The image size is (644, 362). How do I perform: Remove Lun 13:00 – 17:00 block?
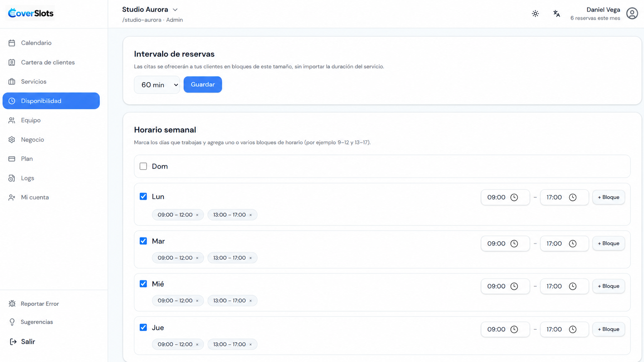pos(250,215)
